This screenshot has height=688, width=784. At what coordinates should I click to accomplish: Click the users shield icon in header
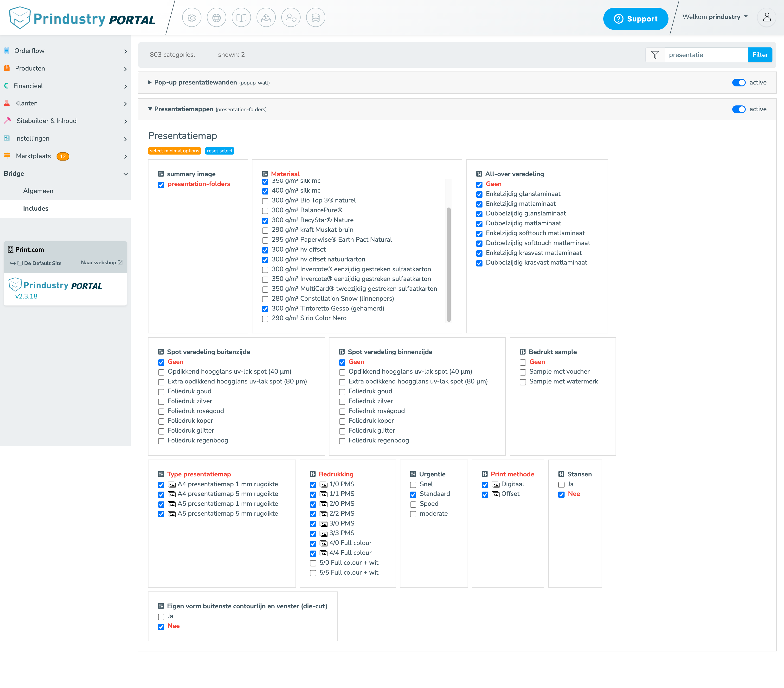coord(291,18)
